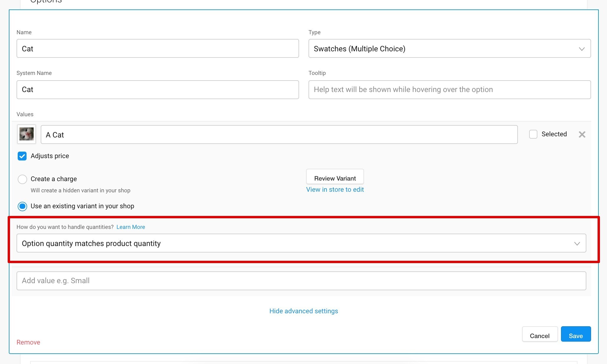Focus the Tooltip help text field
607x364 pixels.
point(449,90)
